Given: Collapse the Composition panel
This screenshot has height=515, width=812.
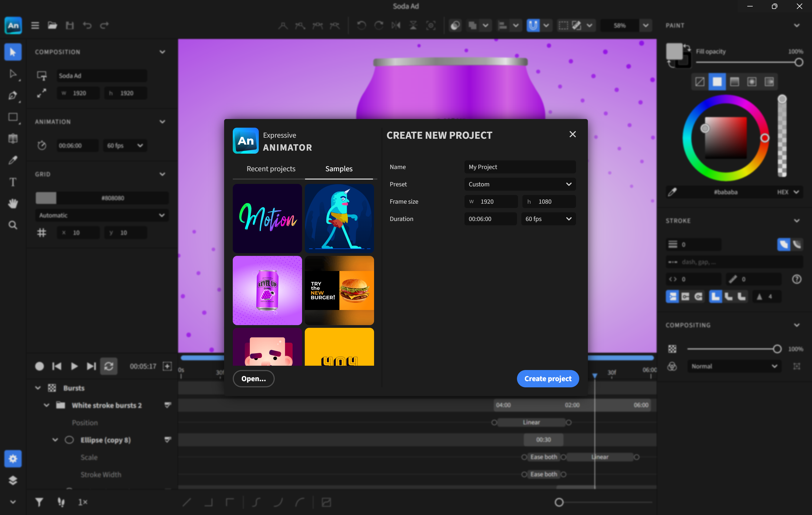Looking at the screenshot, I should tap(162, 52).
